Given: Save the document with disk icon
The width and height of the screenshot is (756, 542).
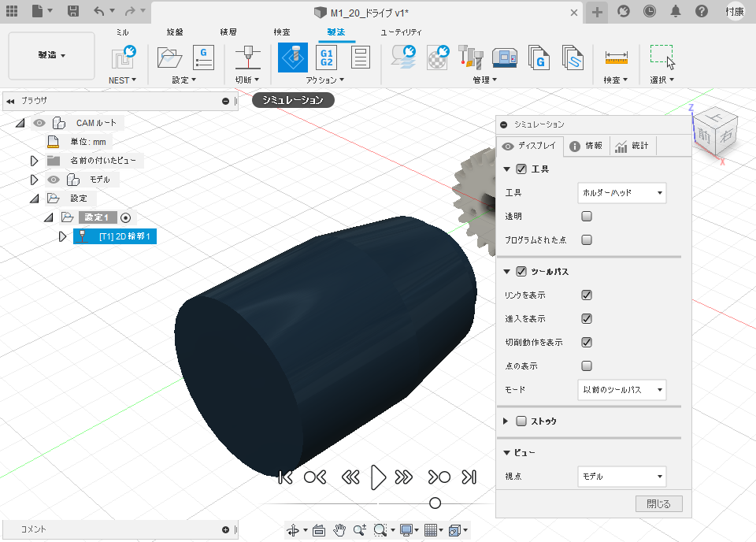Looking at the screenshot, I should coord(72,10).
